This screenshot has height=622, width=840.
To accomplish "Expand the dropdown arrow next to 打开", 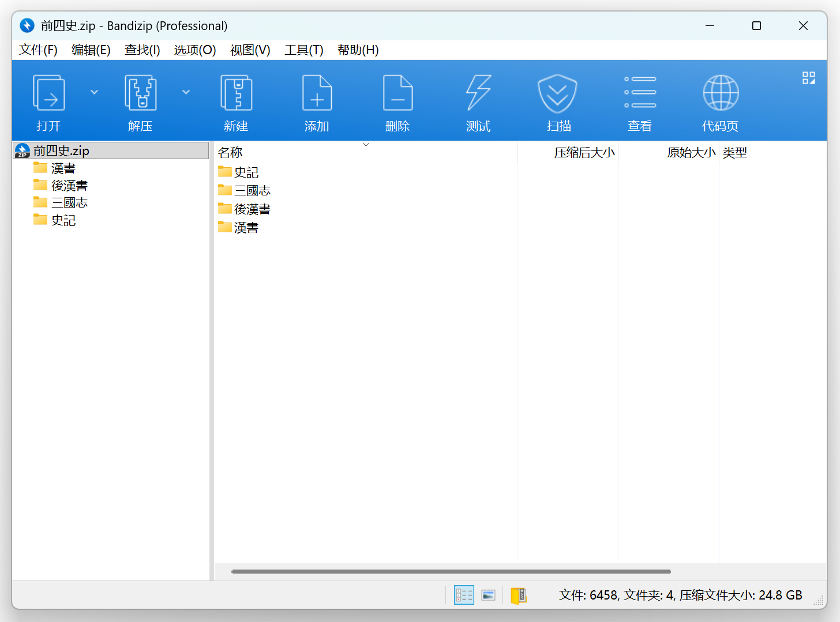I will 94,92.
